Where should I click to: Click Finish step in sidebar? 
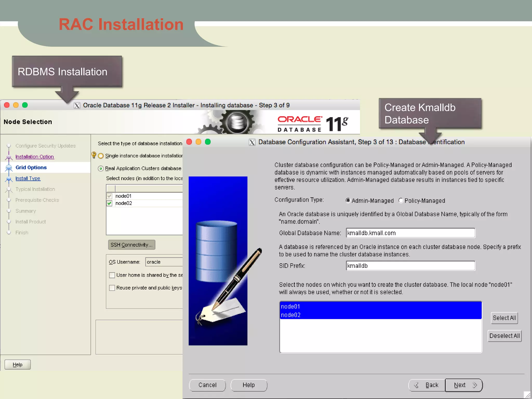coord(22,232)
